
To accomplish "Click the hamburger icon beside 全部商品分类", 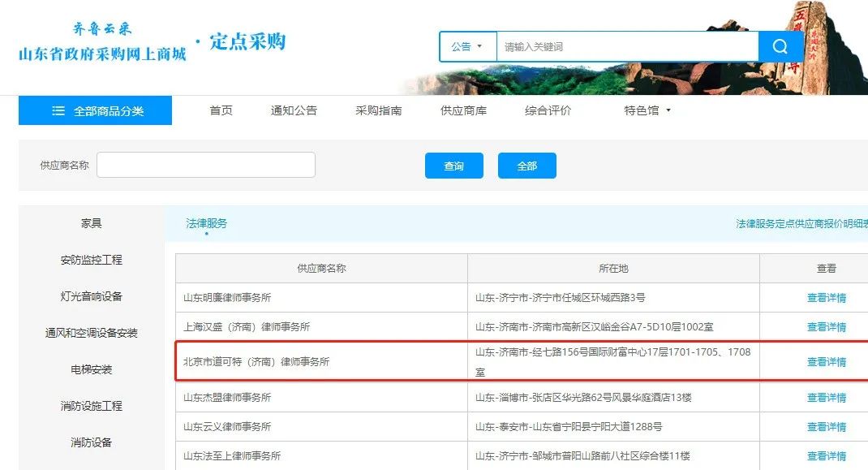I will (56, 109).
